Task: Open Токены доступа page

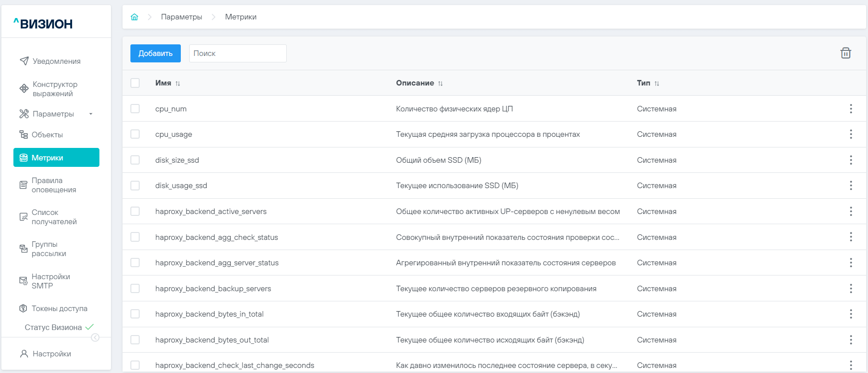Action: [59, 308]
